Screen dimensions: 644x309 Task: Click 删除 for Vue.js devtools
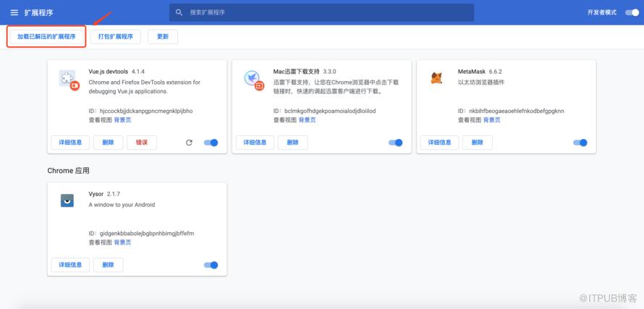tap(108, 143)
